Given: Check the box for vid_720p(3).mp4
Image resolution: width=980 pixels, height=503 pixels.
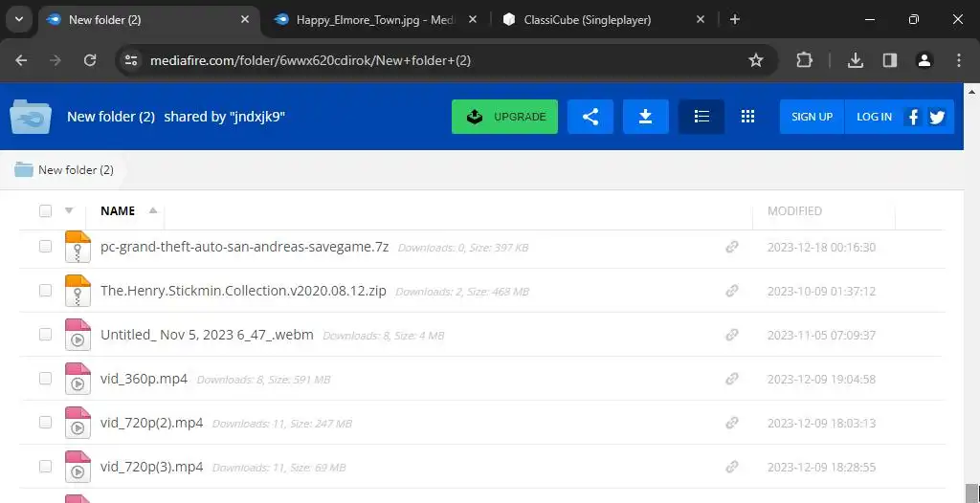Looking at the screenshot, I should [x=45, y=466].
